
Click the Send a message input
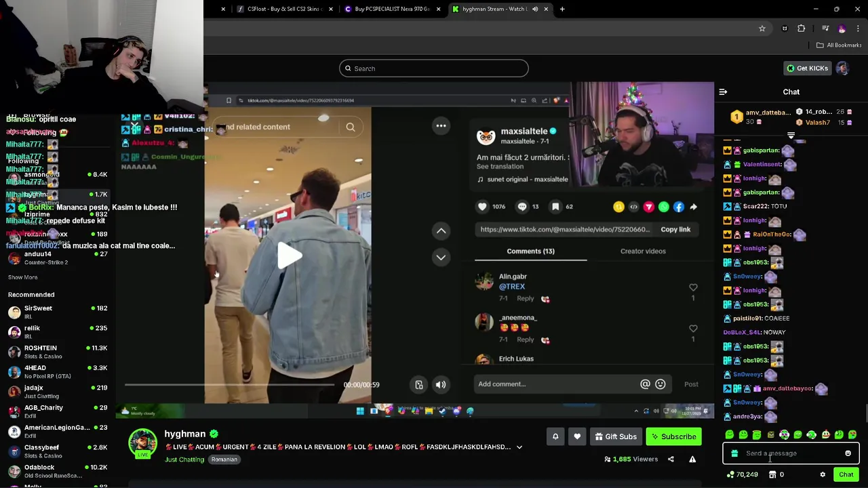coord(790,453)
